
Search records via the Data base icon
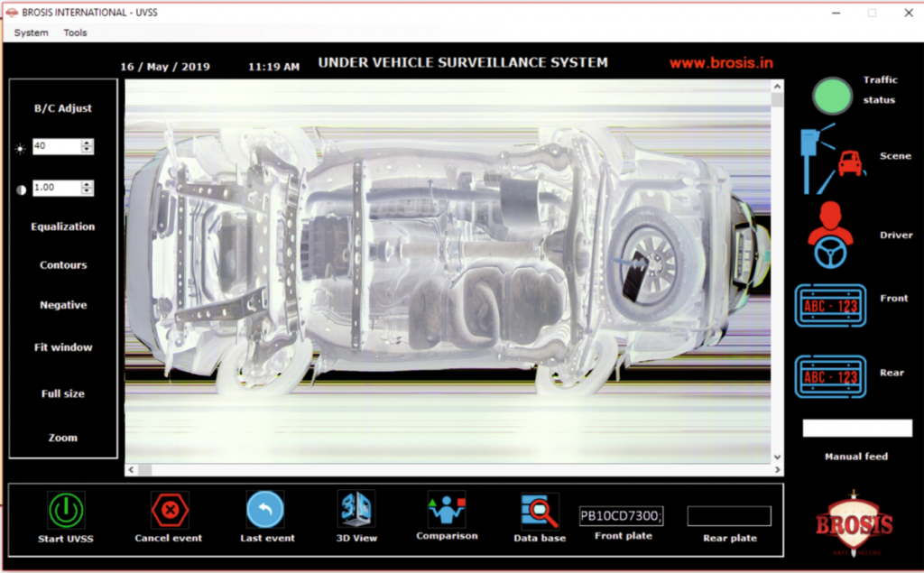click(x=539, y=510)
